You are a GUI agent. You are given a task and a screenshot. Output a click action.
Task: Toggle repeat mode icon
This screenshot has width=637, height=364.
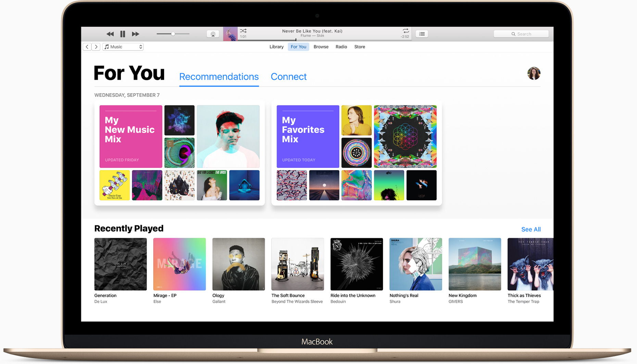point(405,31)
